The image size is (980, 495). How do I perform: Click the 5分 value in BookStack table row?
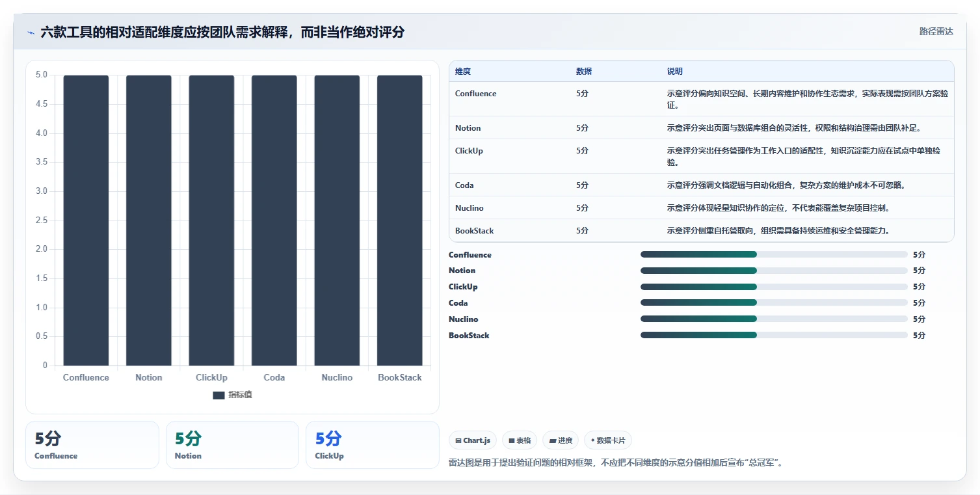[582, 231]
